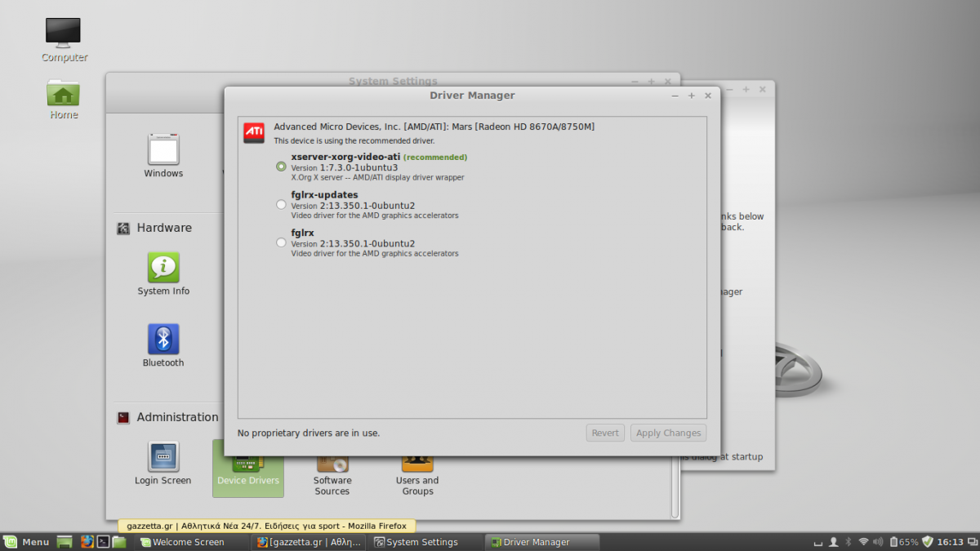Close the System Settings window

[667, 82]
